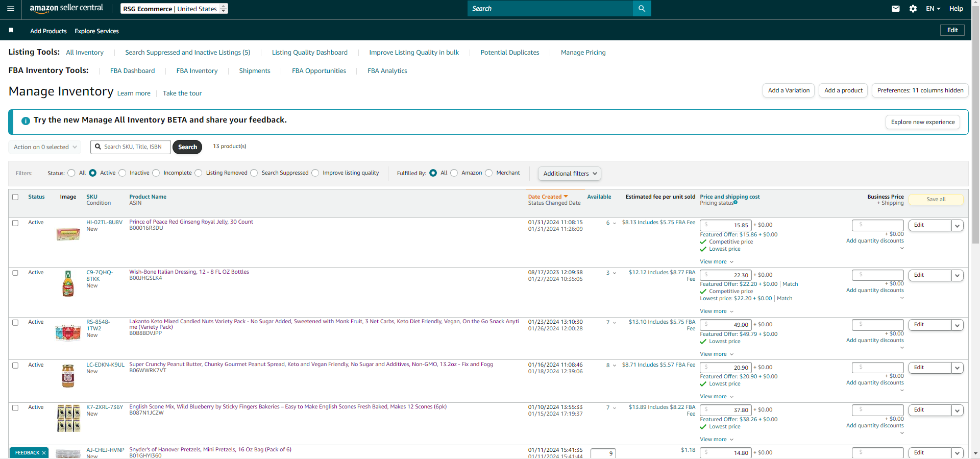The height and width of the screenshot is (459, 980).
Task: Select the Prince of Peace Ginseng row checkbox
Action: [x=15, y=223]
